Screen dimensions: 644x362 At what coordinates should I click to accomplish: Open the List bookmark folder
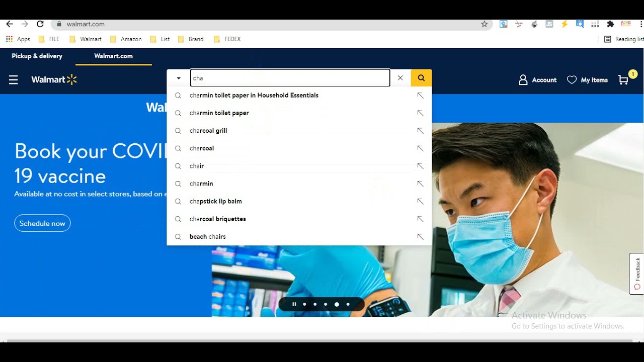[x=160, y=39]
